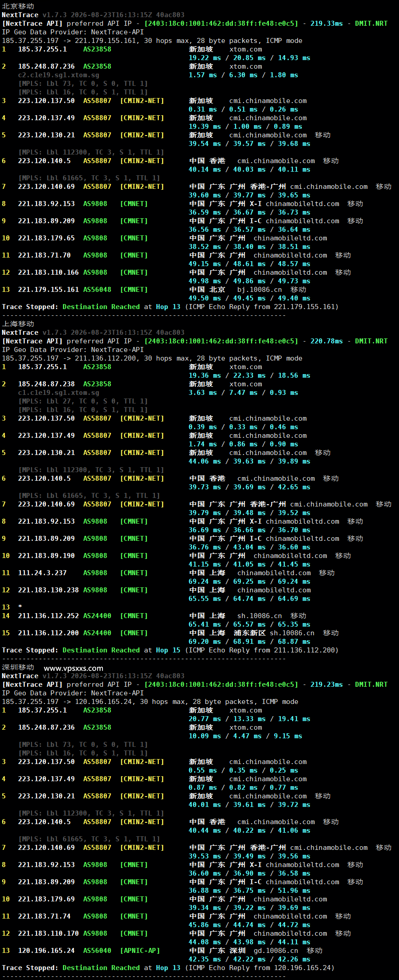Click hop IP "111.24.3.237"
Screen dimensions: 399x980
[x=42, y=573]
